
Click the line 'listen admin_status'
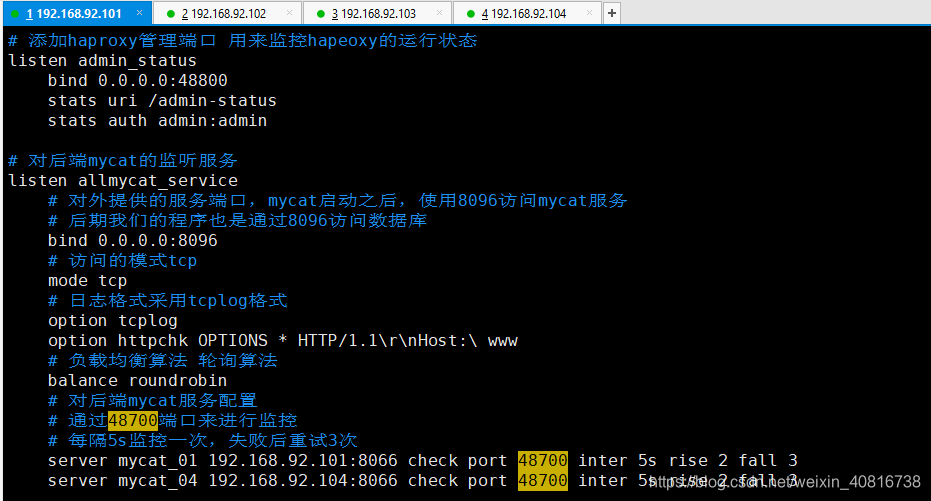tap(102, 61)
